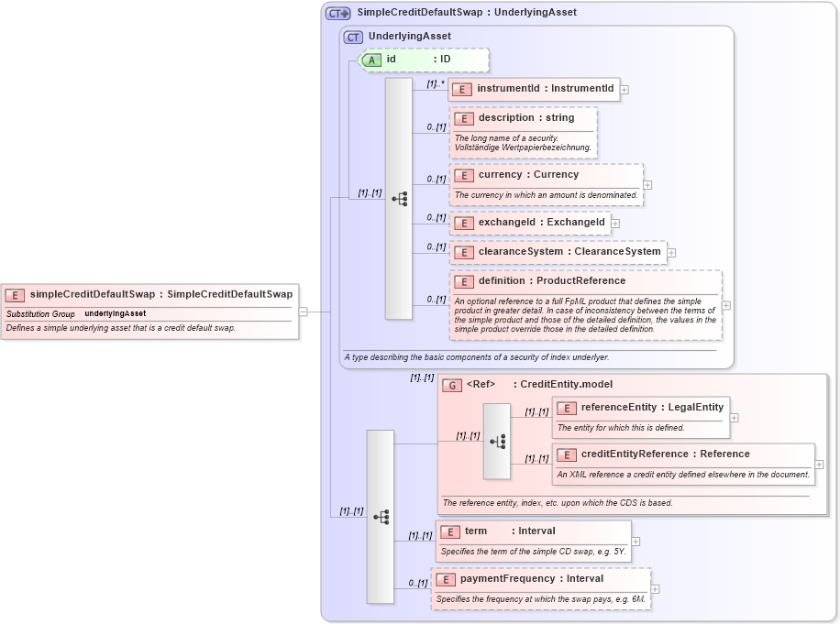840x624 pixels.
Task: Click the E icon of simpleCreditDefaultSwap element
Action: coord(15,295)
